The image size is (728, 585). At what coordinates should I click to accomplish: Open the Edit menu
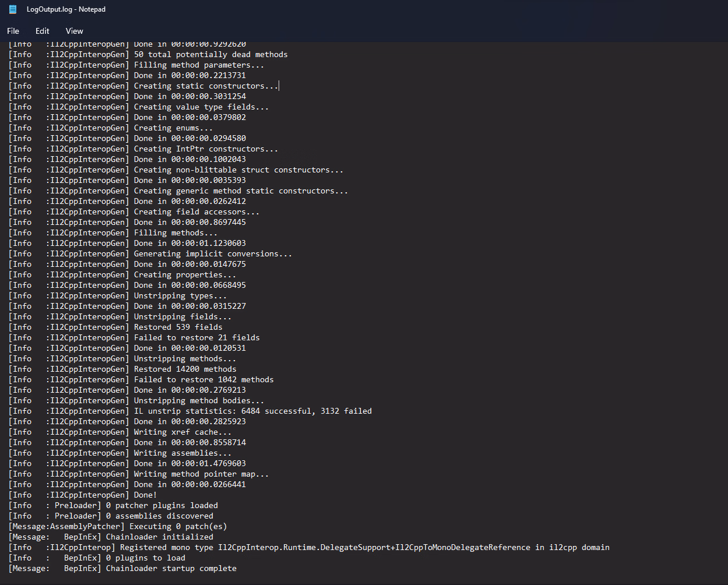pyautogui.click(x=43, y=31)
